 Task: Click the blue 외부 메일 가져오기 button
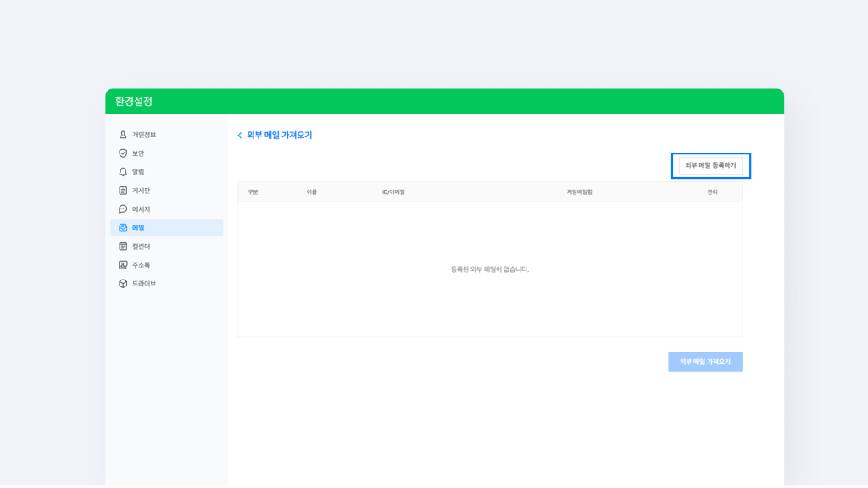[x=704, y=362]
